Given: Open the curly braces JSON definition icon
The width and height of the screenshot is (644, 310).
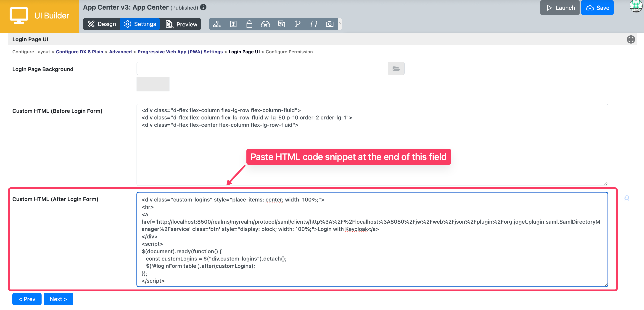Looking at the screenshot, I should click(314, 24).
